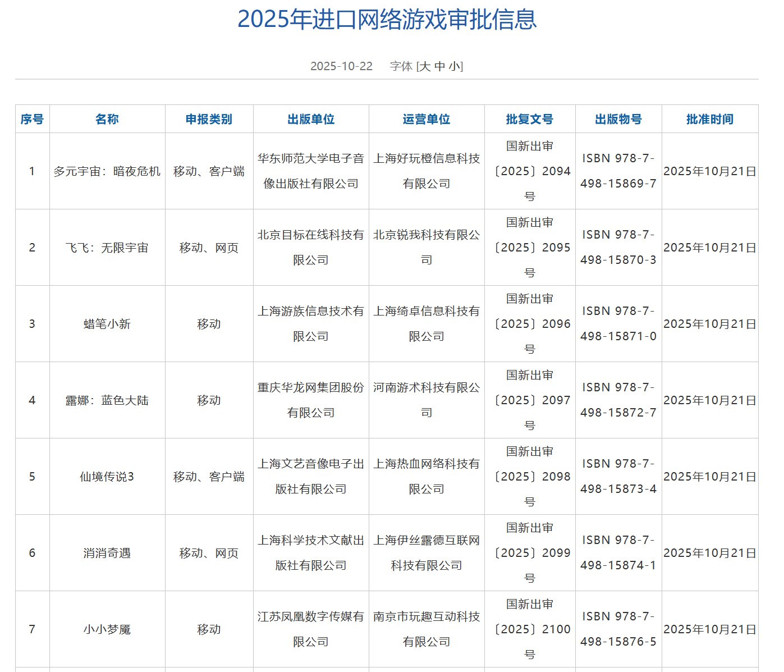Set font size to small (小)
This screenshot has height=672, width=784.
pos(454,66)
